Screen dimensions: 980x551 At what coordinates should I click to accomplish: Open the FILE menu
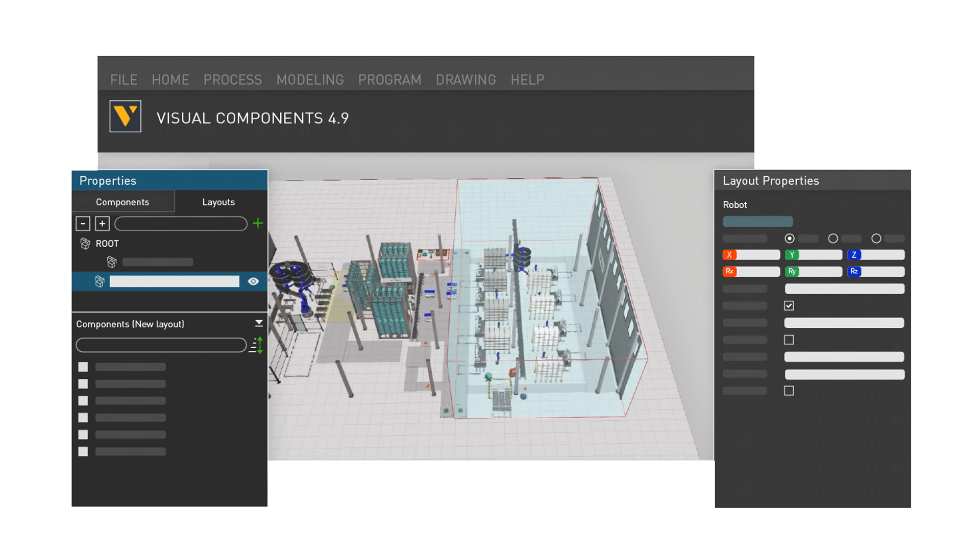[x=124, y=80]
